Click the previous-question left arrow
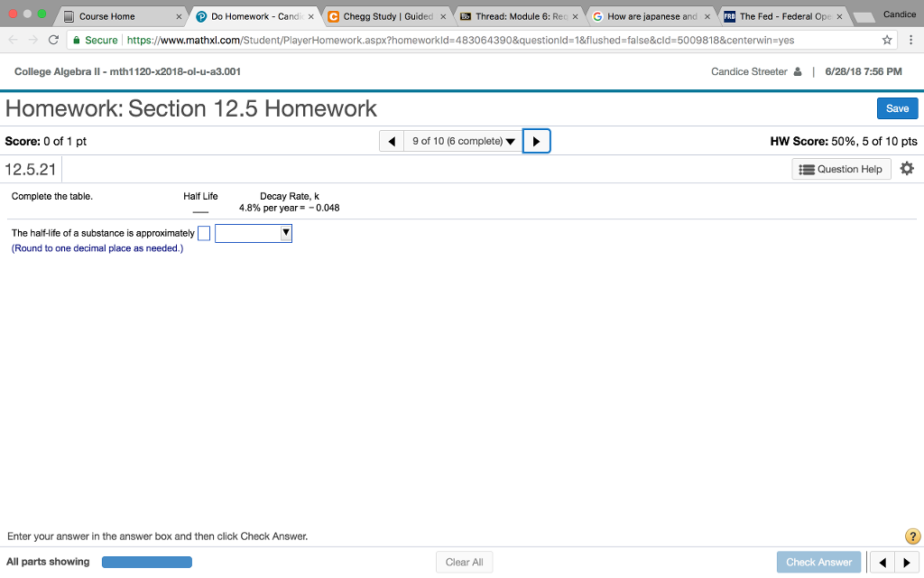 pyautogui.click(x=392, y=141)
